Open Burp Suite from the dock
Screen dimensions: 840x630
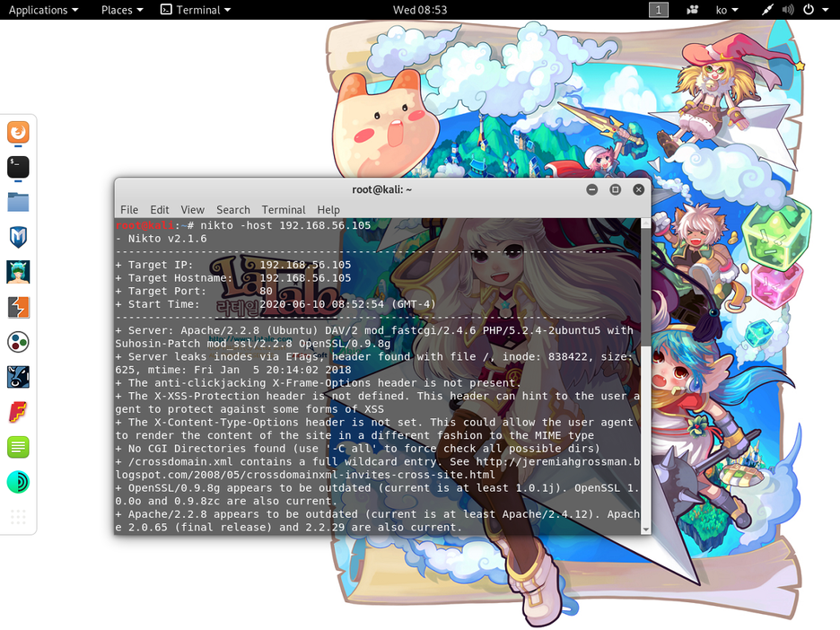(x=18, y=308)
